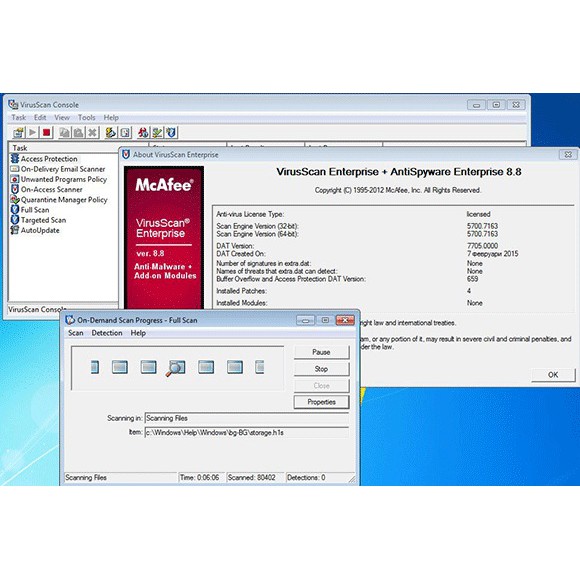Click the 'Detections: 0' status entry
The width and height of the screenshot is (580, 580).
pos(306,478)
